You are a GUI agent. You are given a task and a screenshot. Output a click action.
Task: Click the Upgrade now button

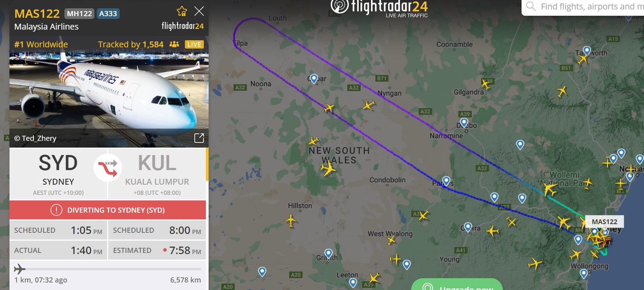457,285
